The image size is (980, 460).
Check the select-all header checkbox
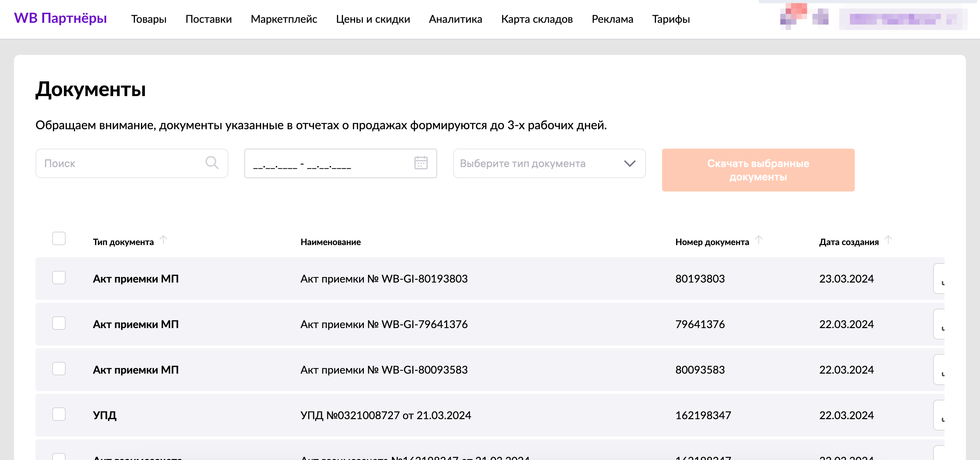point(59,239)
